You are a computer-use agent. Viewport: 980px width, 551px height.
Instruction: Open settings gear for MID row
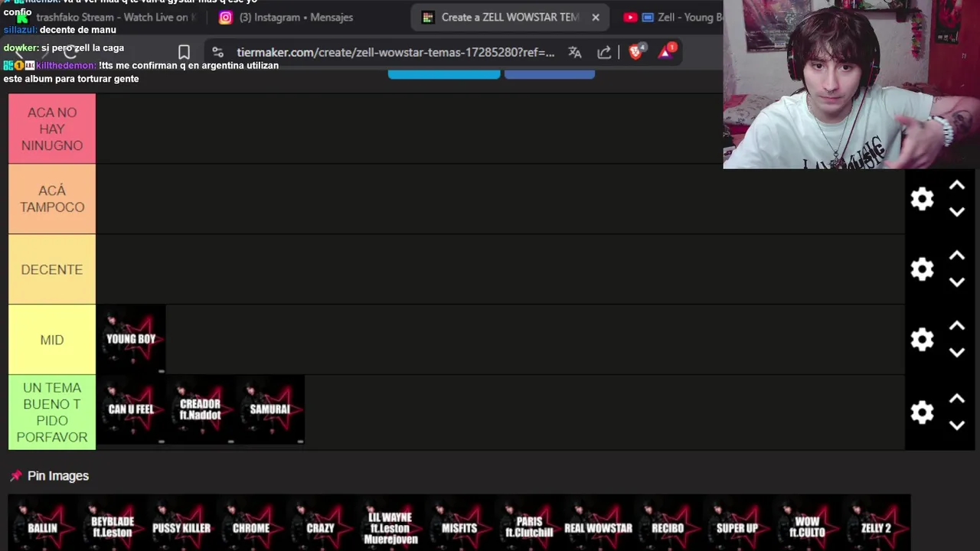point(922,340)
